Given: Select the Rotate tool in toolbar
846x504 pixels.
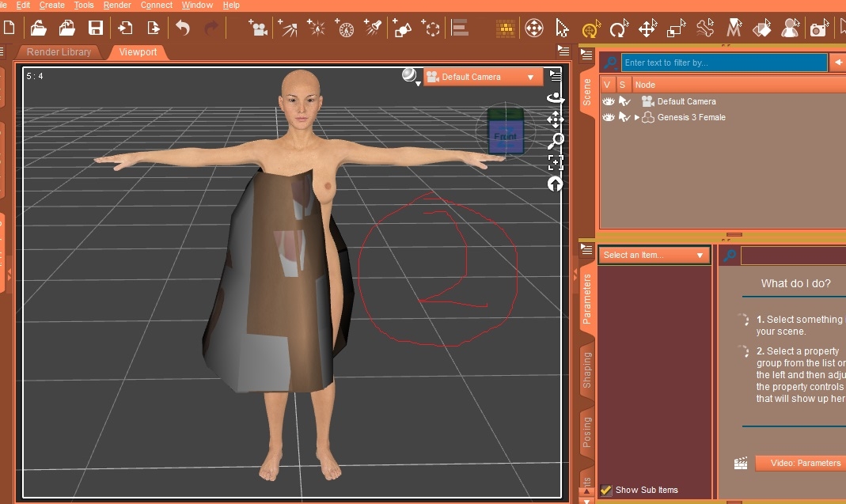Looking at the screenshot, I should [619, 29].
